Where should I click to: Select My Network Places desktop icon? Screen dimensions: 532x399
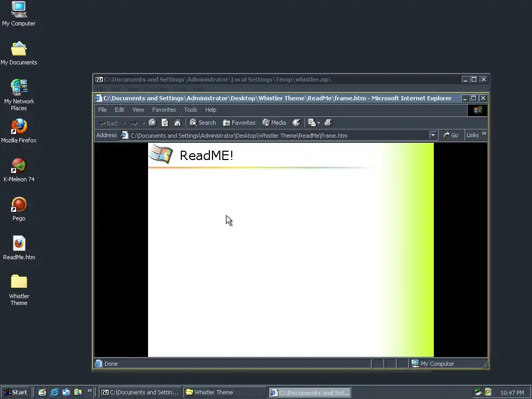[19, 95]
